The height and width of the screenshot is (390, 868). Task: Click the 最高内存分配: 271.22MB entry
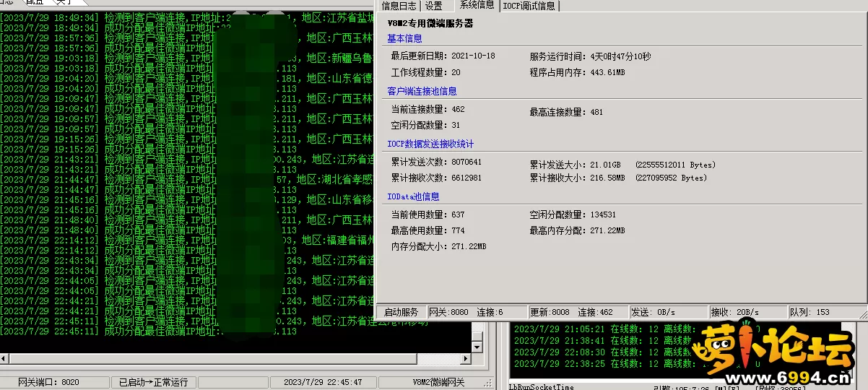point(577,230)
